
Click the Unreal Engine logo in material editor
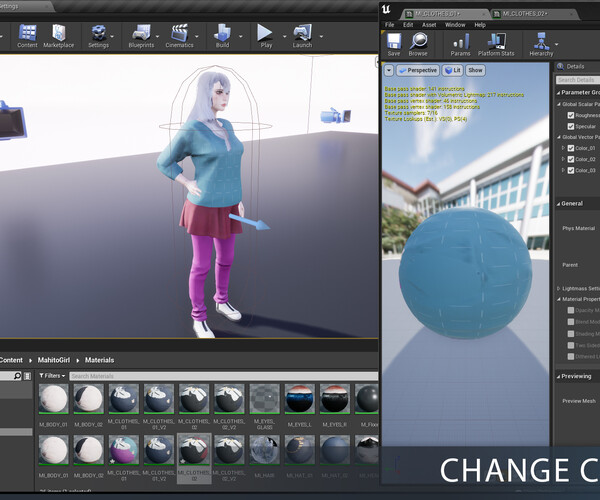click(x=386, y=10)
